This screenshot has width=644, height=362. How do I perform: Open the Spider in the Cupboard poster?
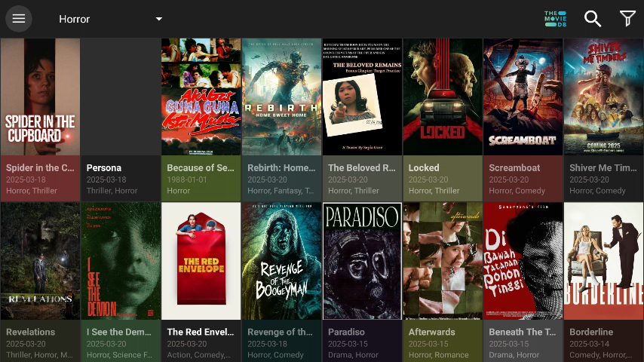click(x=40, y=97)
